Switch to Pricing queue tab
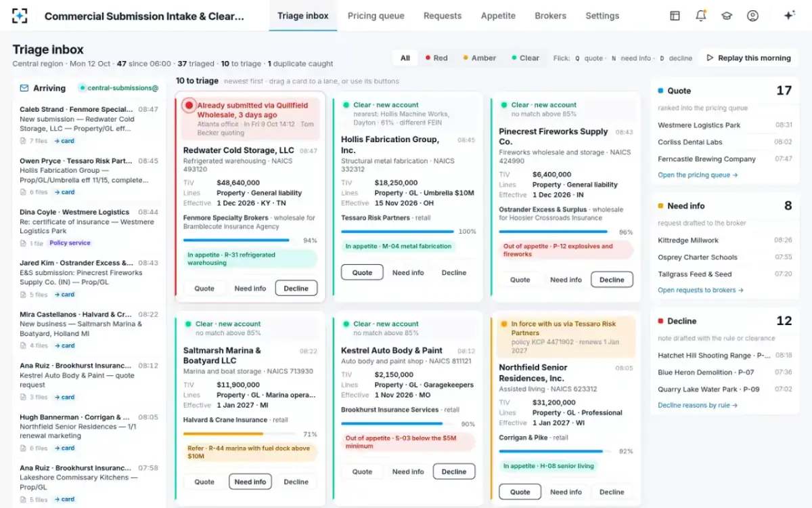 (x=376, y=16)
